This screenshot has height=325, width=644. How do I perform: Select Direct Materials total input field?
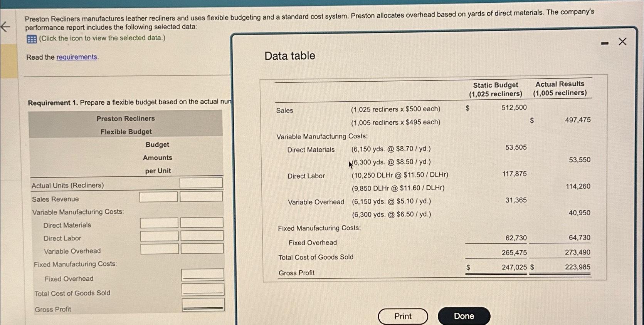(x=202, y=223)
